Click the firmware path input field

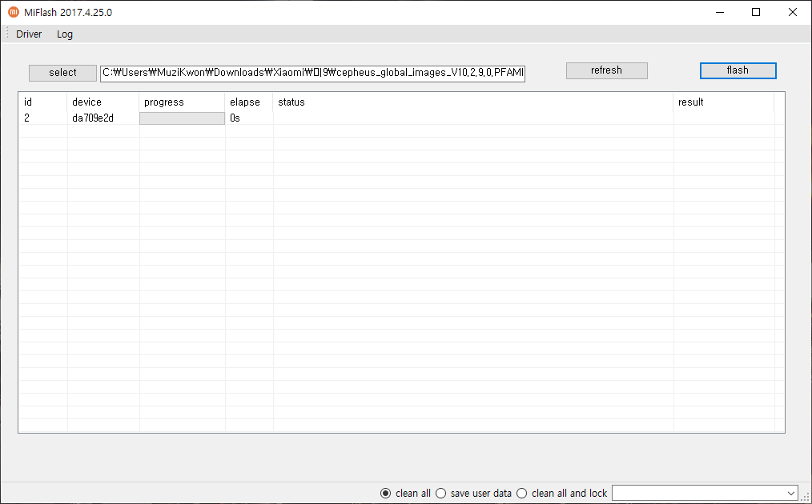coord(313,73)
